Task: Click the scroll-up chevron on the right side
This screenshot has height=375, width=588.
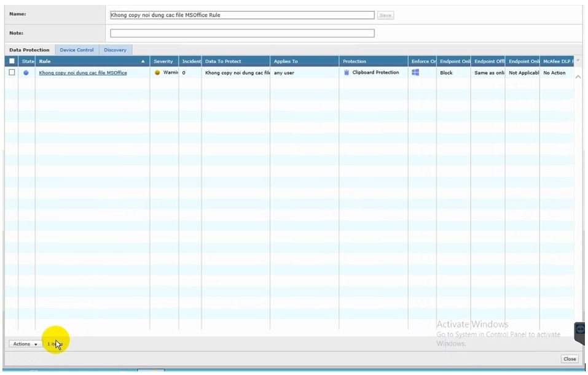Action: click(x=578, y=77)
